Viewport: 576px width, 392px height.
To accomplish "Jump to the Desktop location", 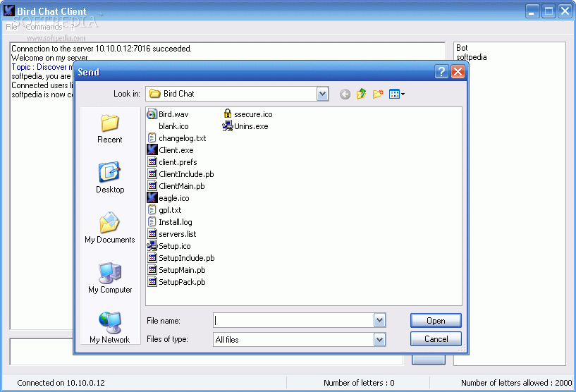I will pos(110,178).
